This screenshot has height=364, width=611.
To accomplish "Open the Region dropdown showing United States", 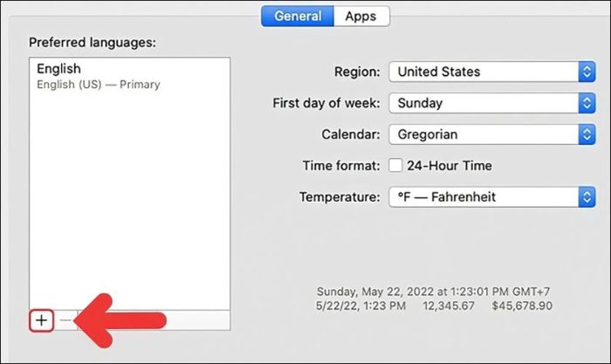I will coord(492,72).
